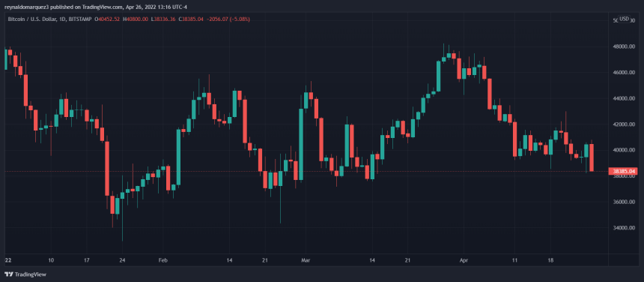
Task: Click the 11 date label on time axis
Action: click(515, 260)
